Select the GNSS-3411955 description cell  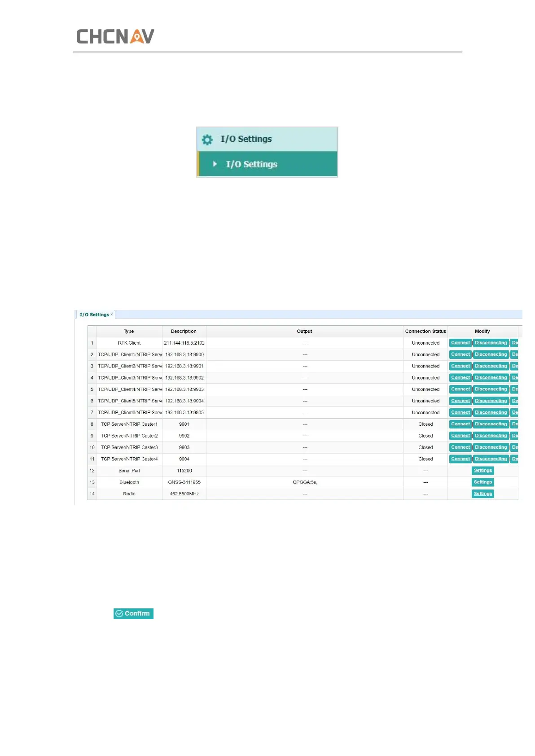(x=184, y=482)
